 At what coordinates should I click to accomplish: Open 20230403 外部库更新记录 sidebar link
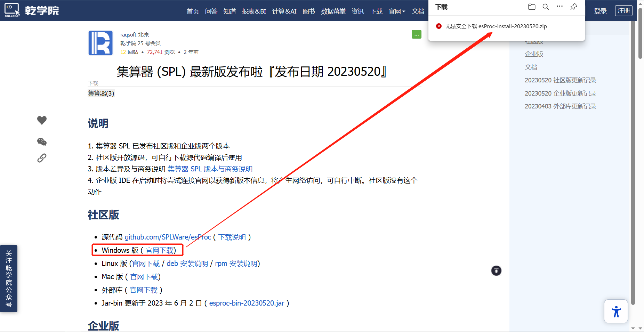coord(560,106)
